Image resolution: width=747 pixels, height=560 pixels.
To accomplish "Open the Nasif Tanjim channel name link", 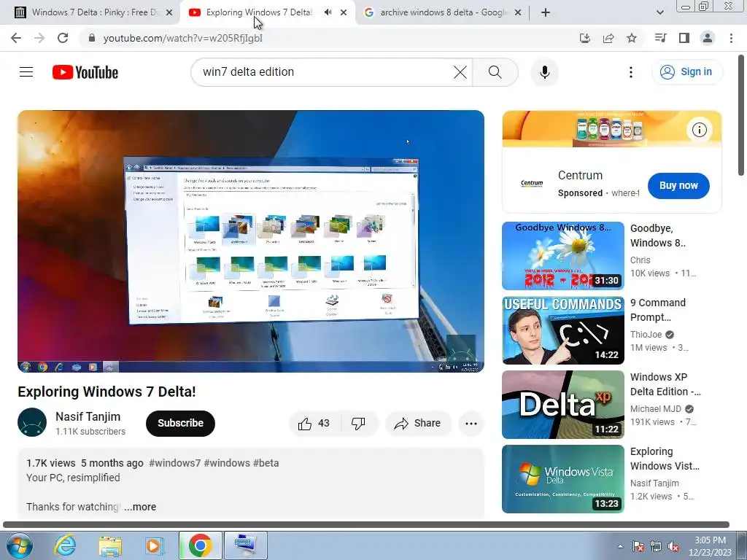I will click(x=88, y=416).
